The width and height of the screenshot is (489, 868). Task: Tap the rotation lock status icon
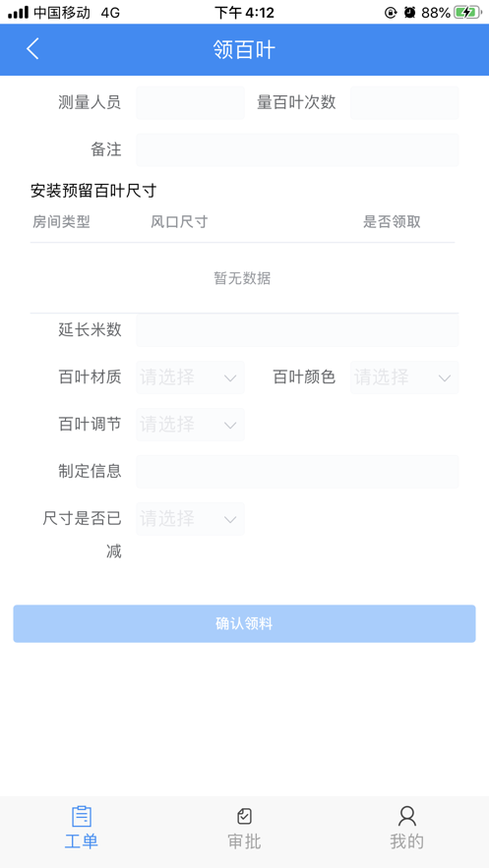coord(391,13)
